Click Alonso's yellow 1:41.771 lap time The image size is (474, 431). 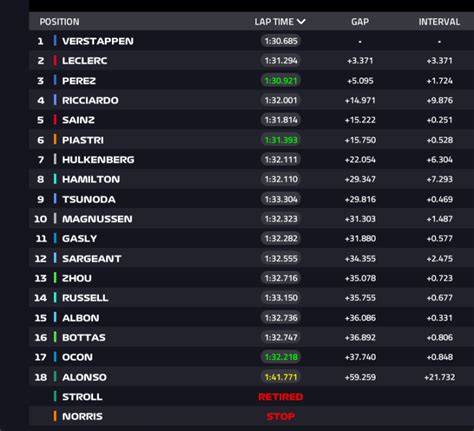281,377
